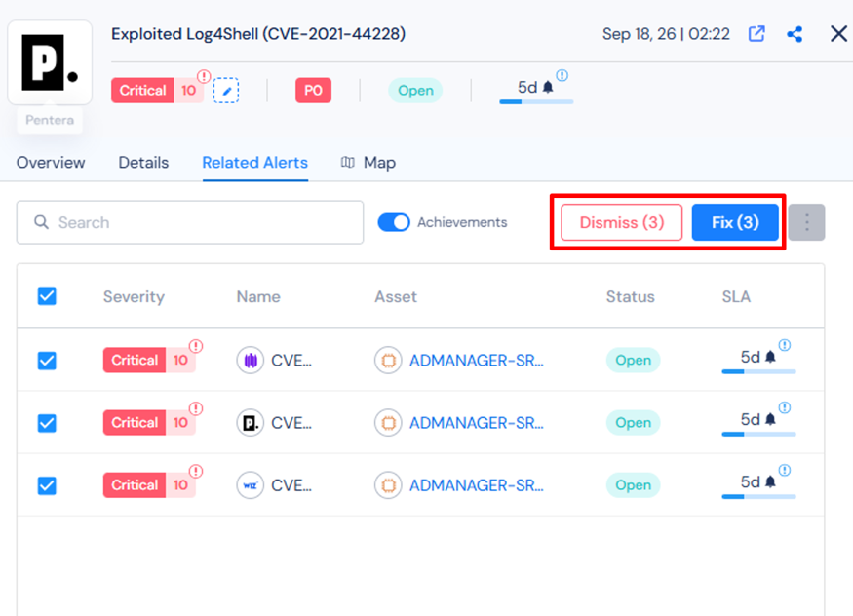Close the alert details panel

(838, 34)
